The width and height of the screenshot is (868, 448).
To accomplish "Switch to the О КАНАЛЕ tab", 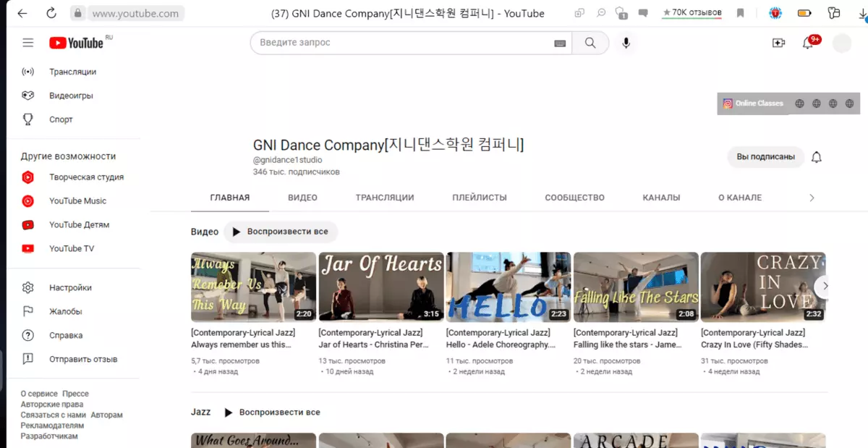I will pos(740,198).
